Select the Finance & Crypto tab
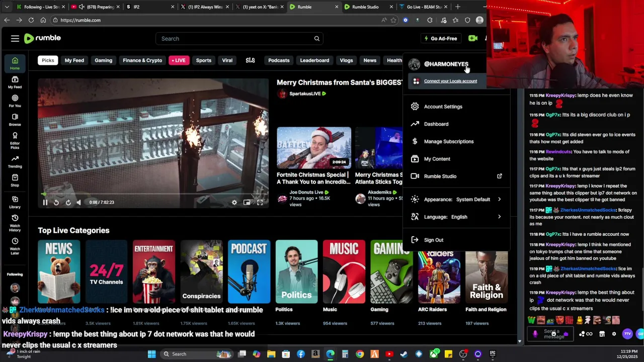Image resolution: width=644 pixels, height=362 pixels. 142,60
